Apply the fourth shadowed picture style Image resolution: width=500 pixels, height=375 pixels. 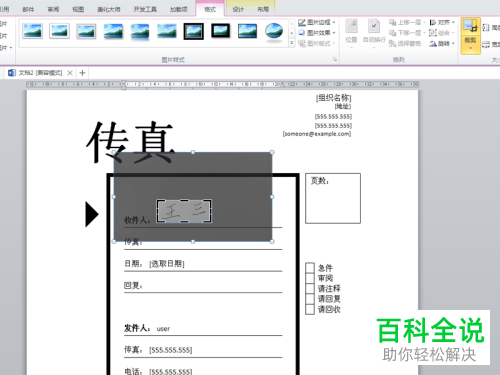click(113, 31)
